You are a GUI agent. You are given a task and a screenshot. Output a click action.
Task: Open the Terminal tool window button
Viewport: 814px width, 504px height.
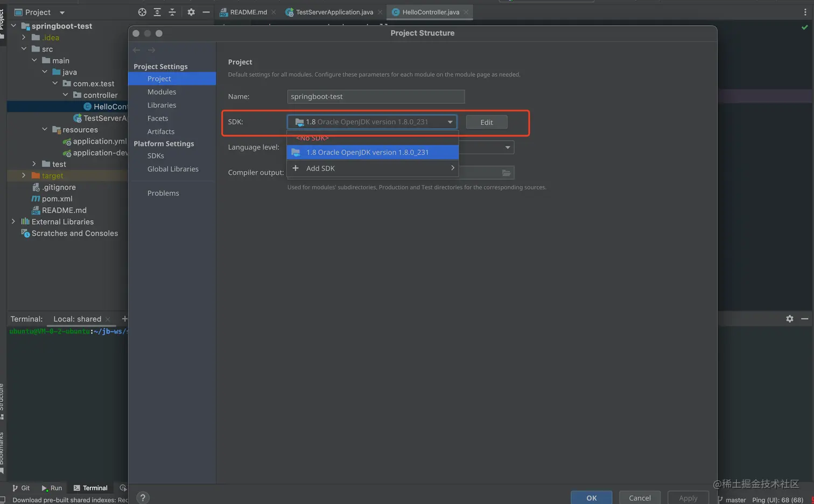click(x=90, y=488)
